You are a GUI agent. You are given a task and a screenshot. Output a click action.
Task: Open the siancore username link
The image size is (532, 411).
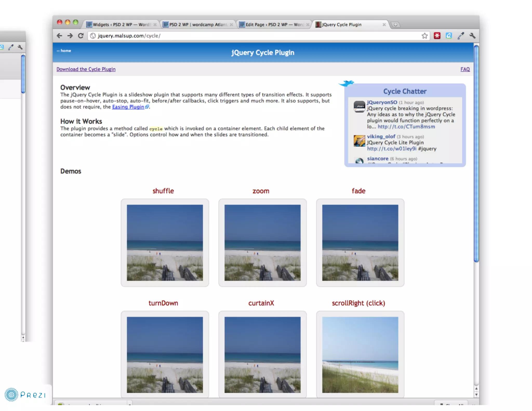[x=377, y=159]
